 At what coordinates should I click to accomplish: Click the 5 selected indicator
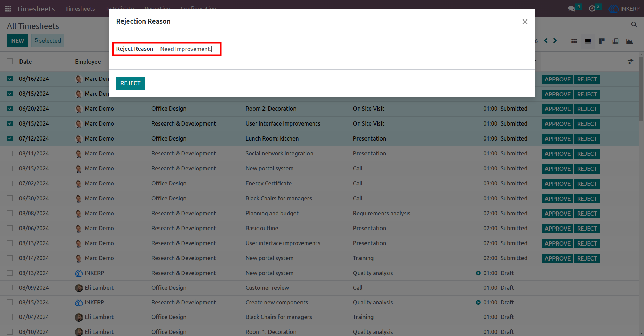pos(48,41)
